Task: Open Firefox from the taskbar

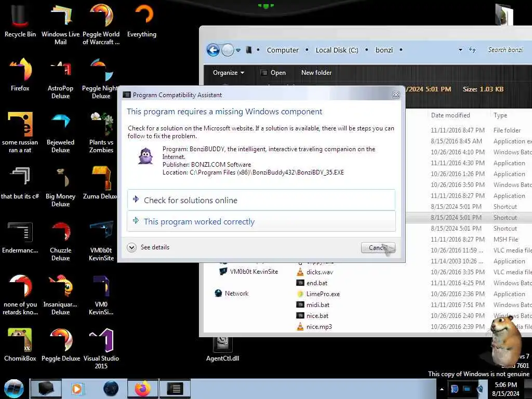Action: [143, 389]
